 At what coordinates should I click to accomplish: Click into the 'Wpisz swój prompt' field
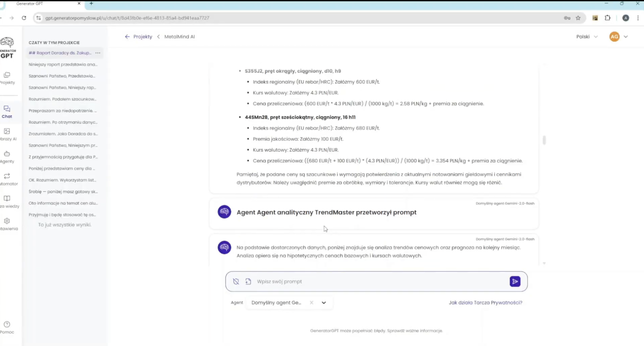pyautogui.click(x=375, y=281)
